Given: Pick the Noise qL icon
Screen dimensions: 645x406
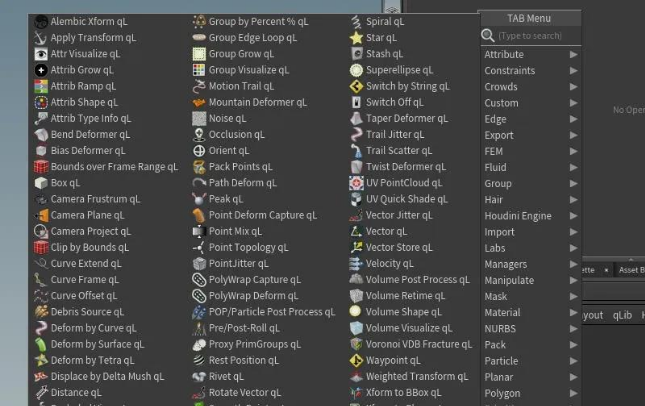Looking at the screenshot, I should point(199,118).
